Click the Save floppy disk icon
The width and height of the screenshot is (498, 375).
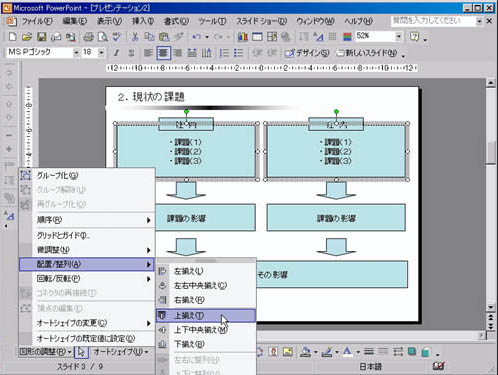(42, 37)
